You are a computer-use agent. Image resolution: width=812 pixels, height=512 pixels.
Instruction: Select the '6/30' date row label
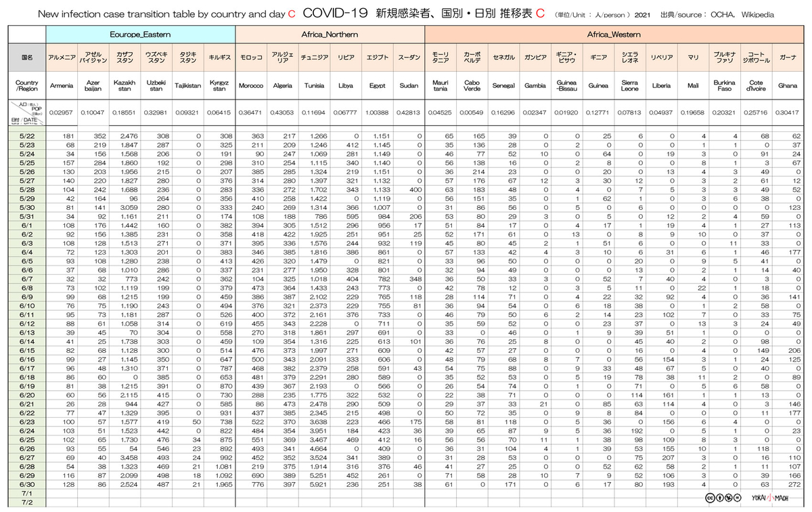click(x=27, y=484)
